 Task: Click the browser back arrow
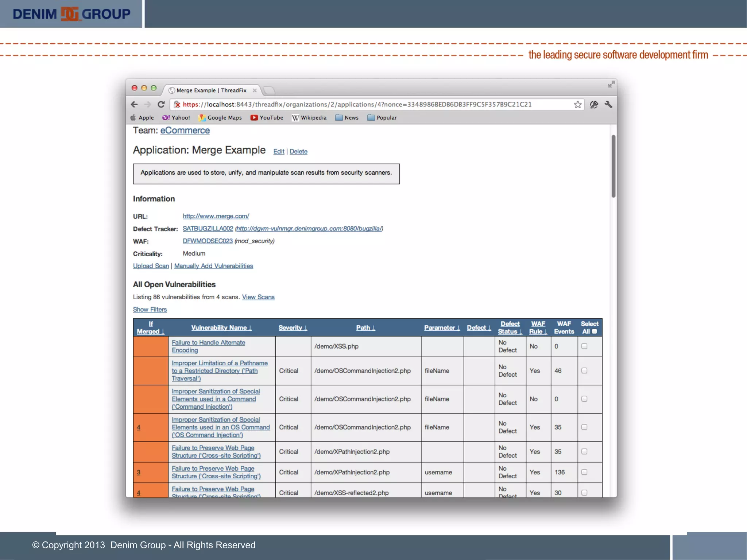coord(134,105)
